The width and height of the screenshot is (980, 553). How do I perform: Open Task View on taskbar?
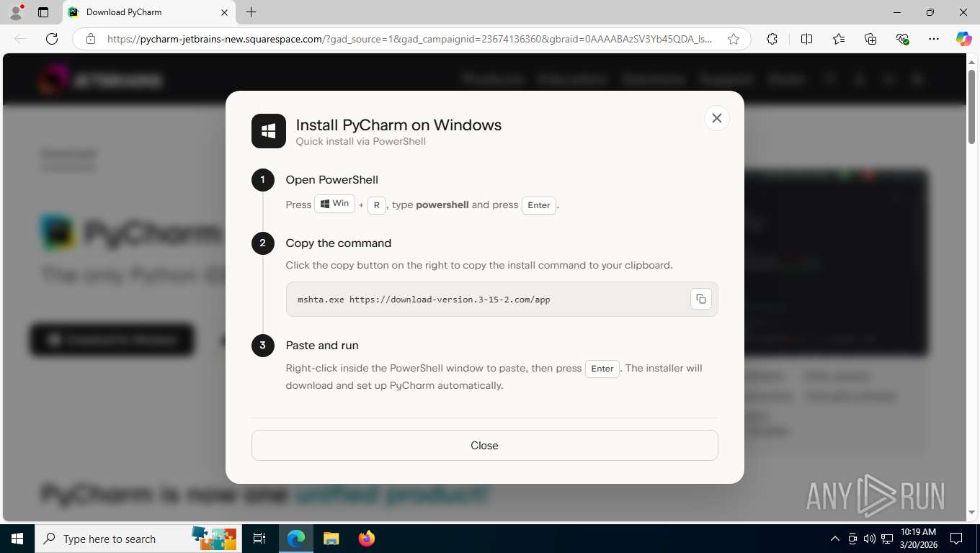(x=259, y=539)
